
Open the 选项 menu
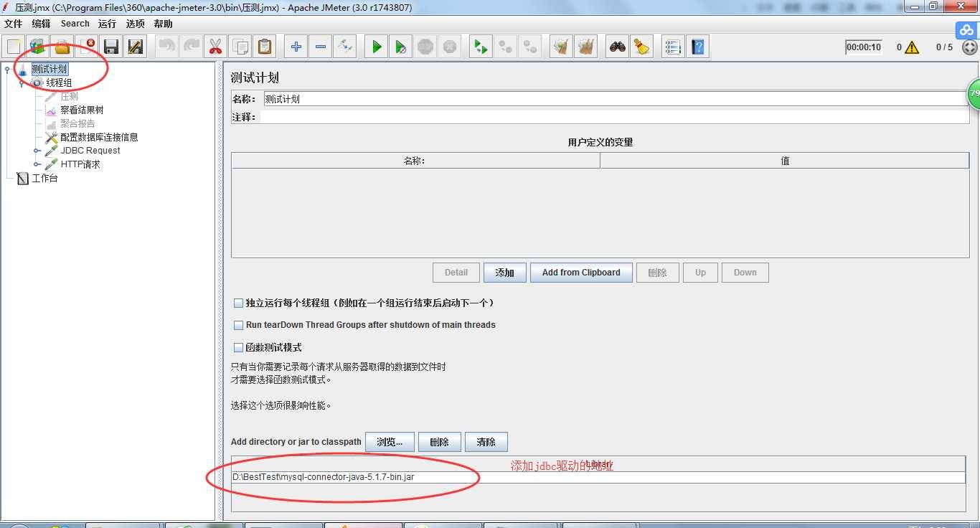point(135,24)
